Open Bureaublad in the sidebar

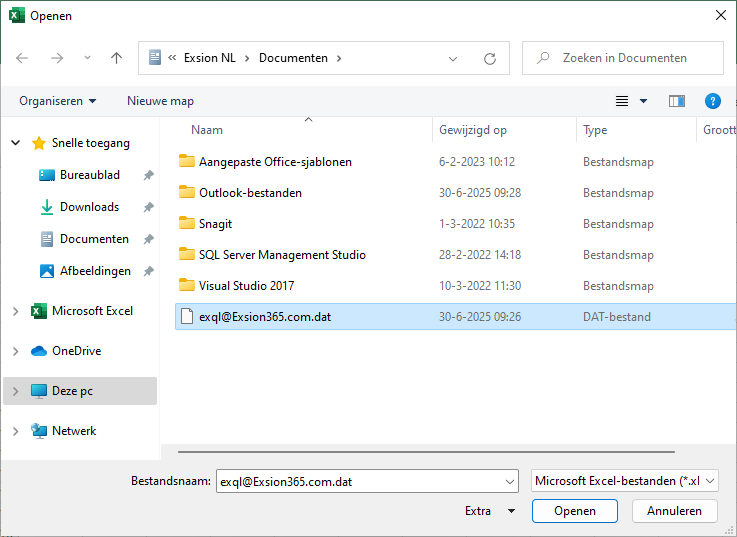[90, 175]
